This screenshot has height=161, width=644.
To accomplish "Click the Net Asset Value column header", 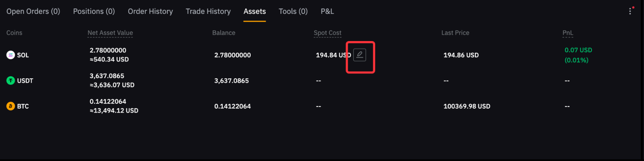I will click(x=110, y=33).
